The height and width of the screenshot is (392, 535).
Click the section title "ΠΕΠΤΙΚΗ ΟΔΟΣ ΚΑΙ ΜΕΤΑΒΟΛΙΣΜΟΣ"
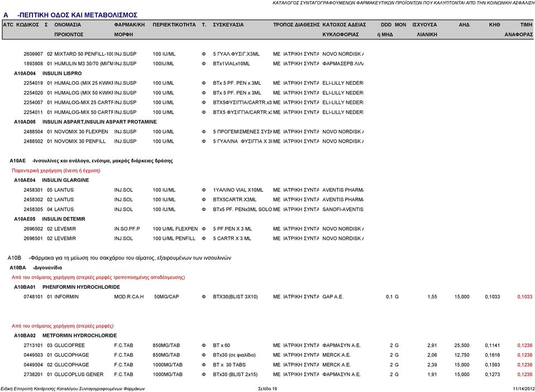[x=78, y=15]
